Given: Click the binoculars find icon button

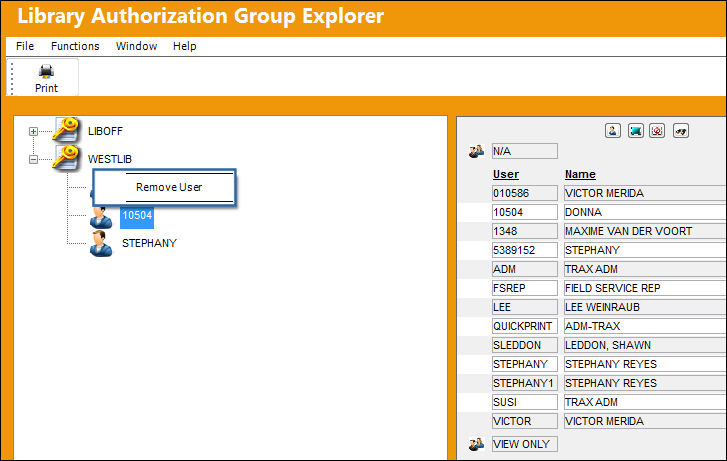Looking at the screenshot, I should pyautogui.click(x=681, y=131).
